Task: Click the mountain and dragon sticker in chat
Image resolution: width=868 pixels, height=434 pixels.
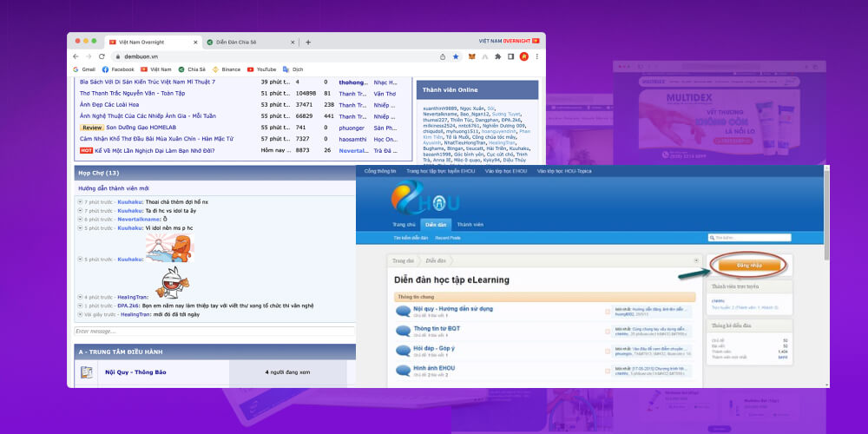Action: (x=169, y=248)
